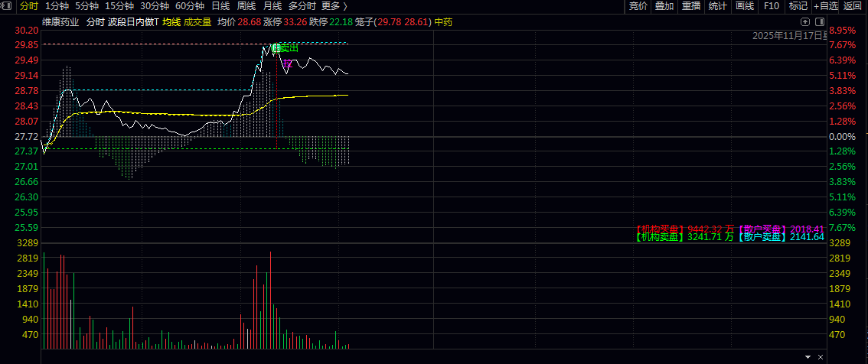Add stock with +自选 button

point(826,6)
